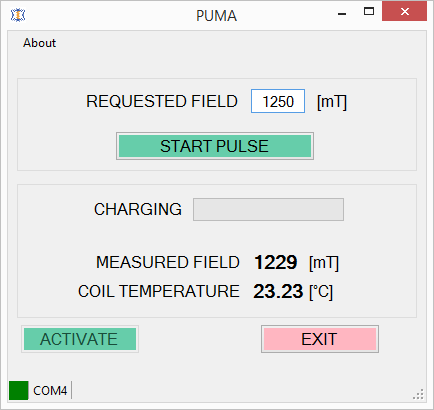Viewport: 434px width, 410px height.
Task: Click the window resize grip corner
Action: [418, 394]
